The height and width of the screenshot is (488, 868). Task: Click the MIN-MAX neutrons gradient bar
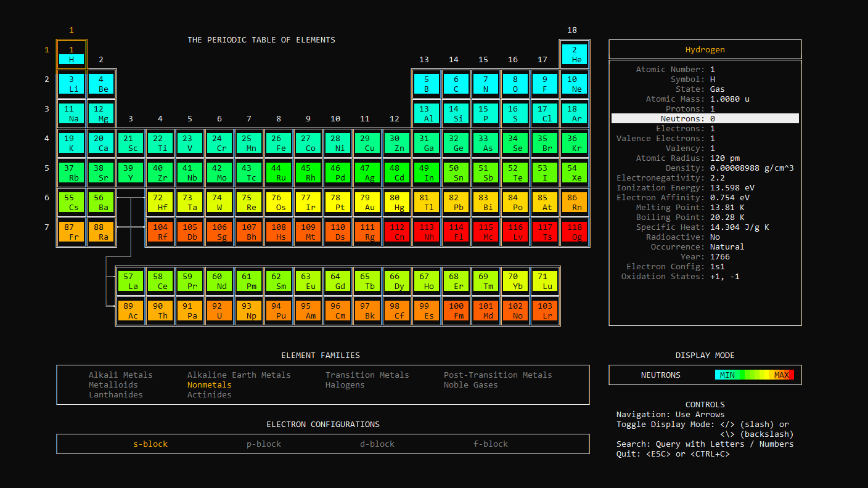tap(755, 374)
